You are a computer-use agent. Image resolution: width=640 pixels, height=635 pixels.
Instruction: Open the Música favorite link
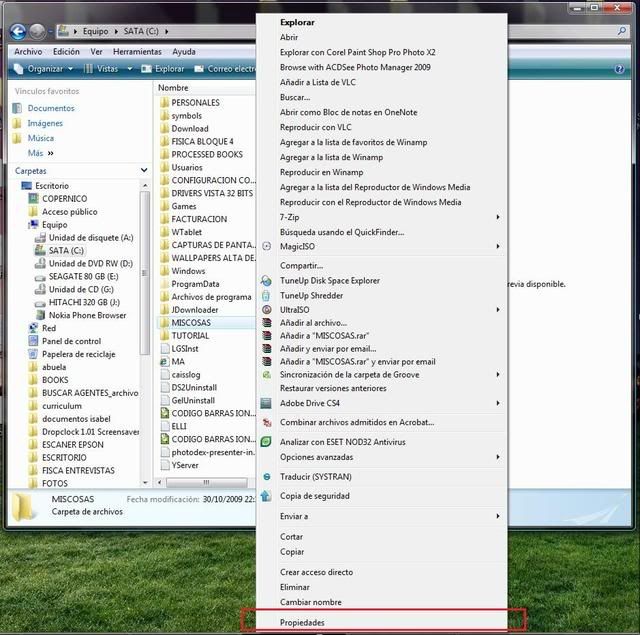coord(40,138)
